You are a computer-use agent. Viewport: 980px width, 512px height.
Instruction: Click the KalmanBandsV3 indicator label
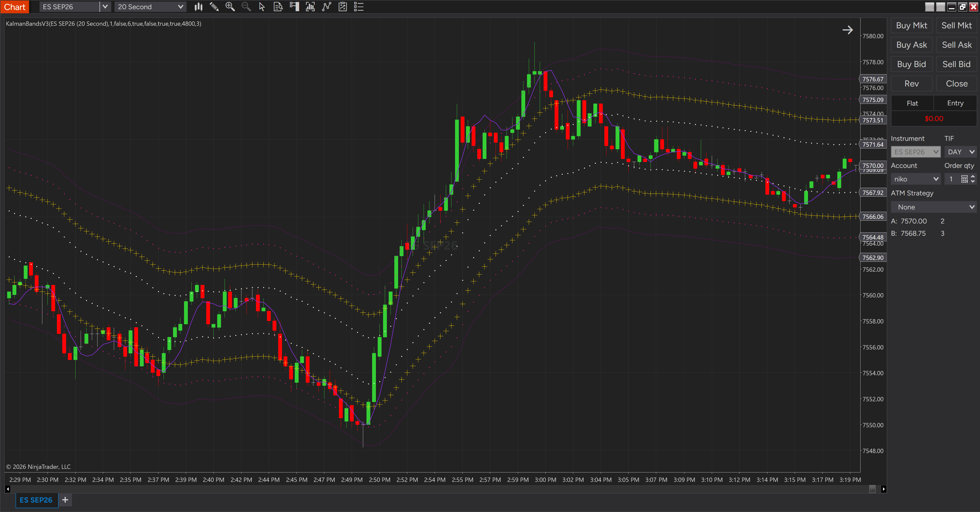coord(103,23)
